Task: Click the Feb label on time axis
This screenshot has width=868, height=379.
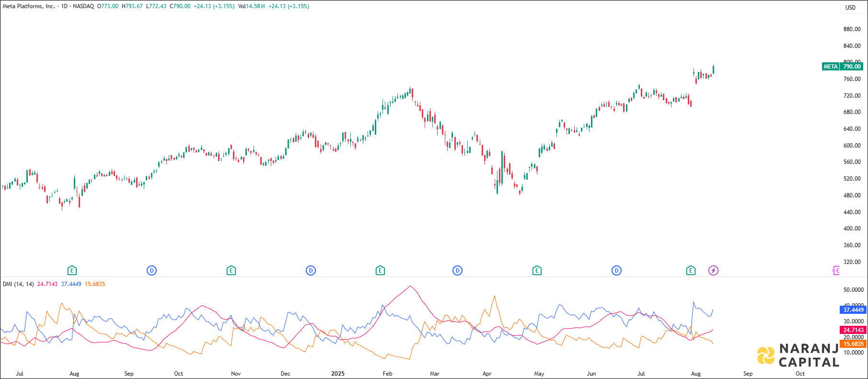Action: [x=387, y=374]
